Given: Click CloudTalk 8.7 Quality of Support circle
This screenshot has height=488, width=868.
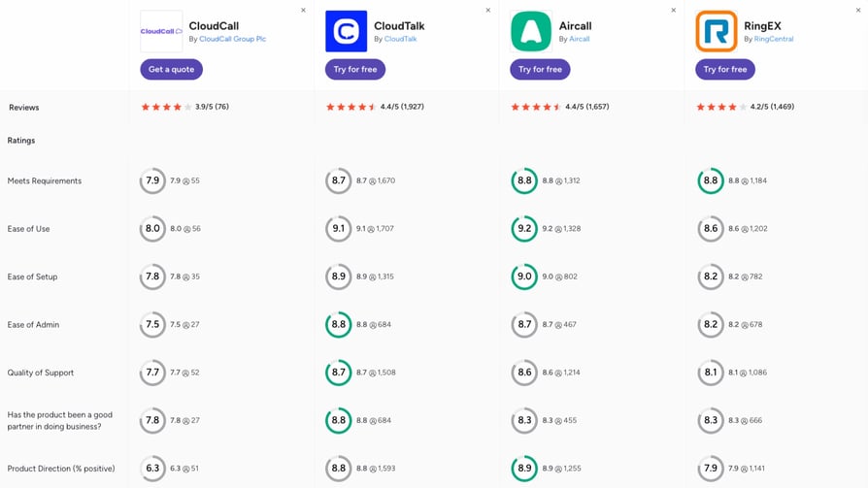Looking at the screenshot, I should pyautogui.click(x=338, y=373).
